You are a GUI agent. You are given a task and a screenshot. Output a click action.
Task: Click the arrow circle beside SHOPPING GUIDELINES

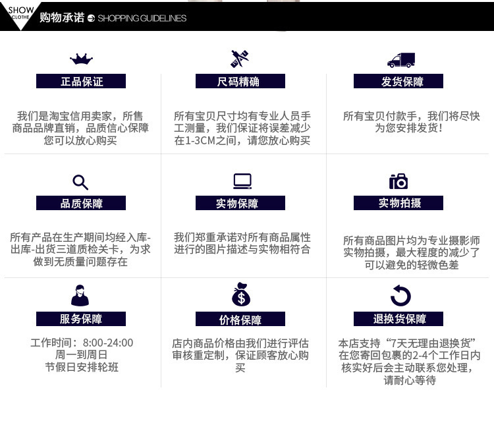pyautogui.click(x=91, y=18)
